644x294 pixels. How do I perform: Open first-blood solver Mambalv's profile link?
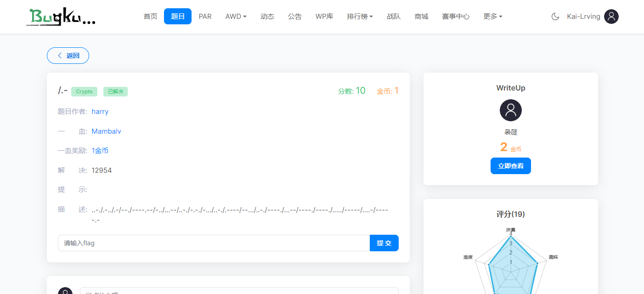[106, 131]
